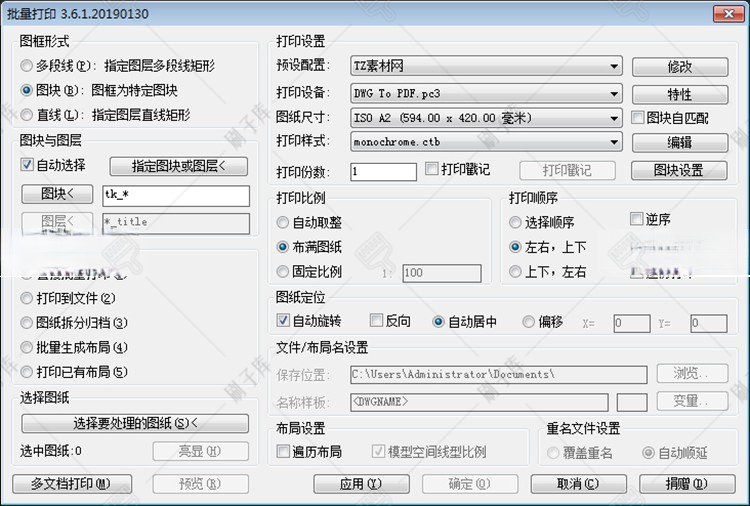Select 图块 (B) frame type radio
The height and width of the screenshot is (506, 750).
(27, 90)
